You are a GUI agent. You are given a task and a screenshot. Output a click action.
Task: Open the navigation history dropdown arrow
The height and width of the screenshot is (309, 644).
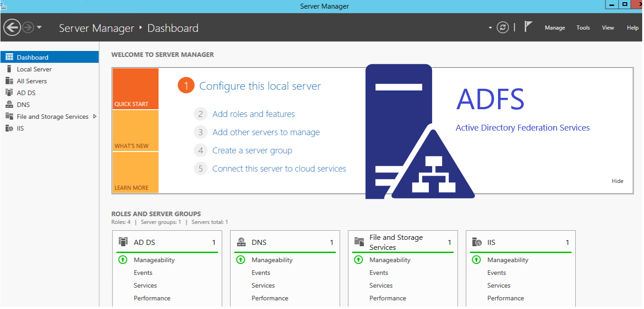(x=39, y=27)
